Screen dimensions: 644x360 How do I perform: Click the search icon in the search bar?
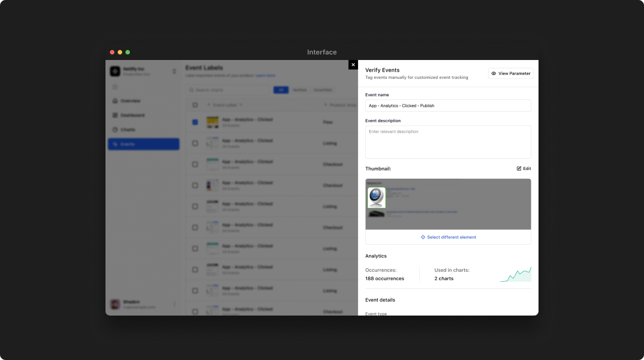coord(190,89)
